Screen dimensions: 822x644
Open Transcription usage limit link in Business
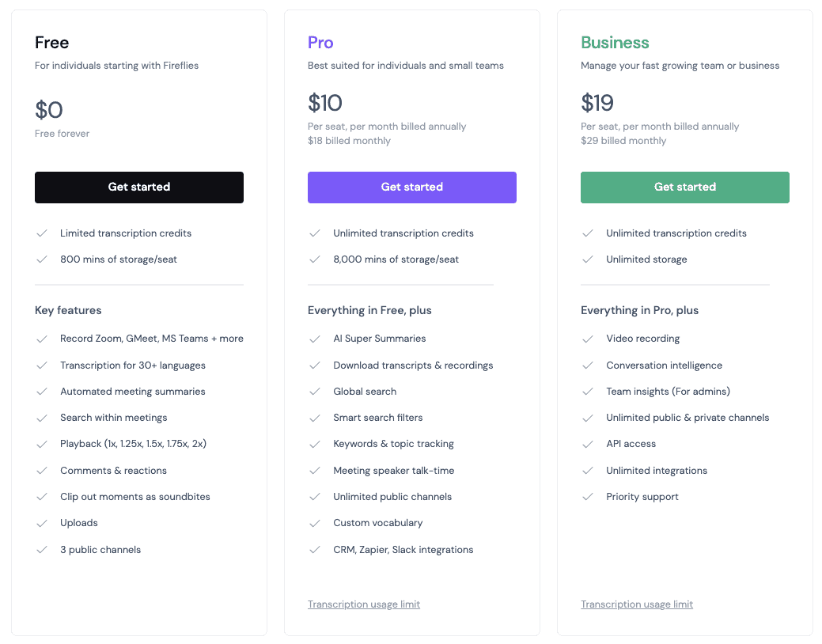(637, 604)
